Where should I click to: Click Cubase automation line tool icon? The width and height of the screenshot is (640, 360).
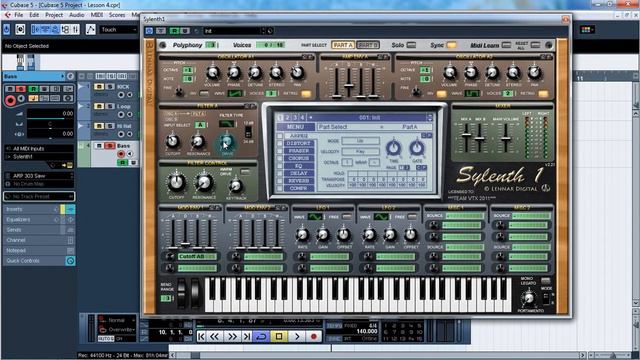pos(91,29)
